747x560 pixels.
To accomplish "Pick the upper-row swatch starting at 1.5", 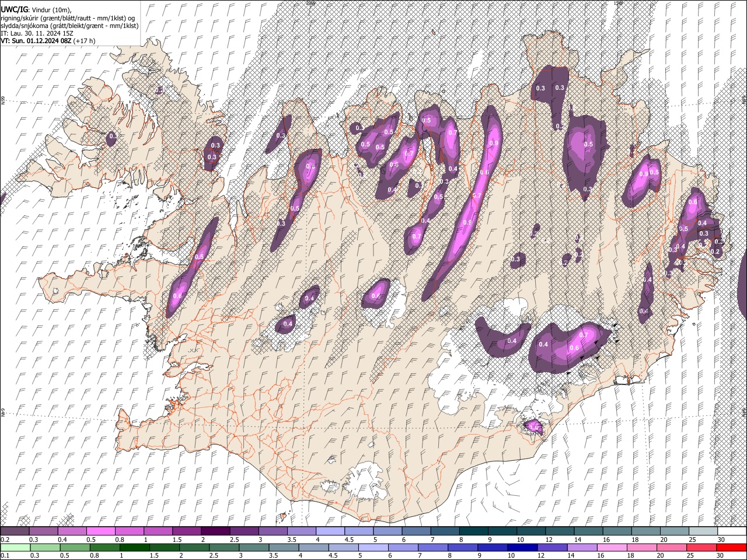I will tap(186, 531).
